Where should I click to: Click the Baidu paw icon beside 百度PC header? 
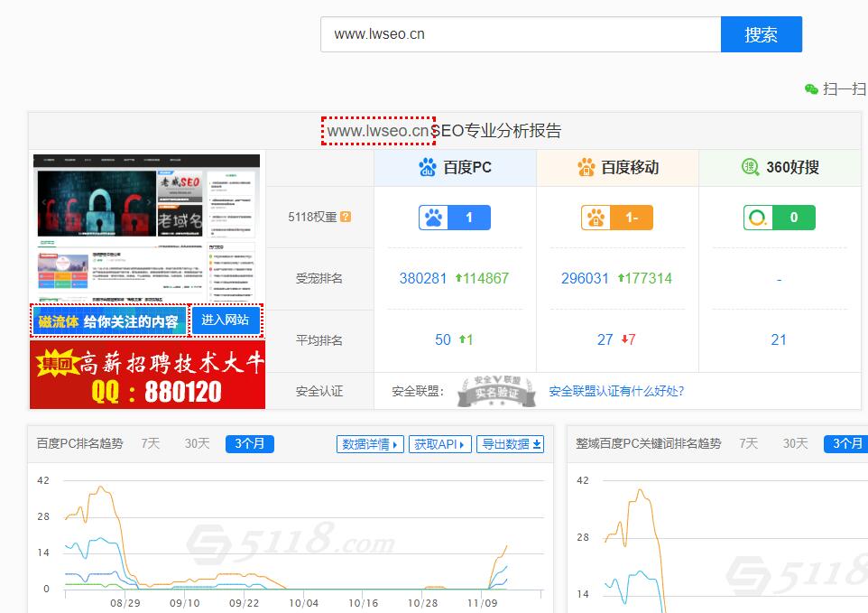(426, 167)
